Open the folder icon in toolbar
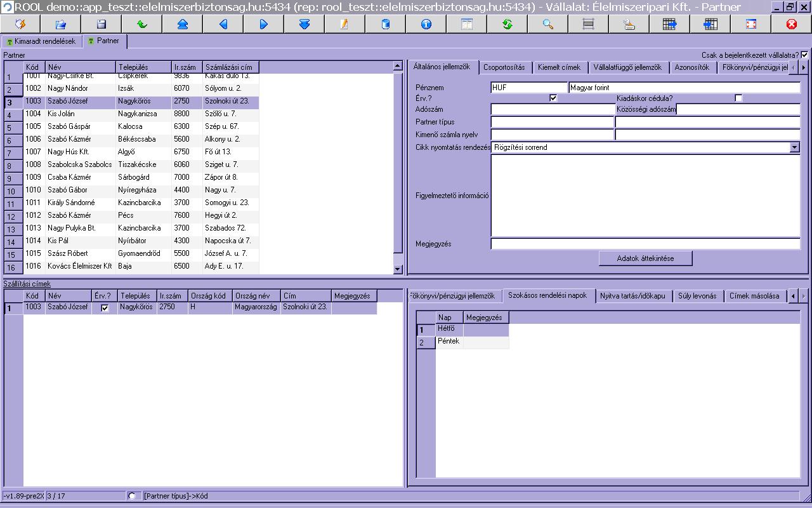The width and height of the screenshot is (812, 508). [61, 24]
